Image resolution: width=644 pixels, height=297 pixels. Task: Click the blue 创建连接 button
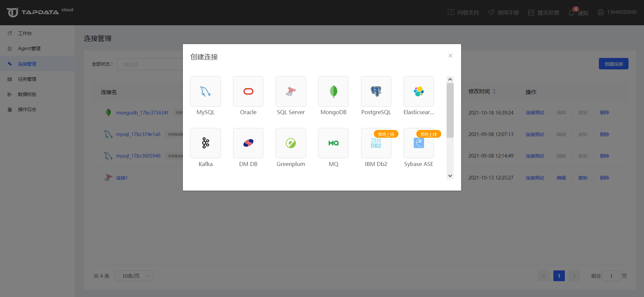click(x=613, y=64)
